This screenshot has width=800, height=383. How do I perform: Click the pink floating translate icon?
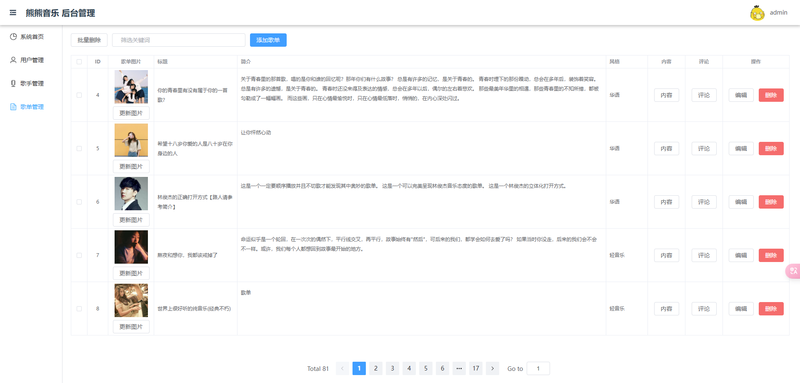tap(793, 271)
